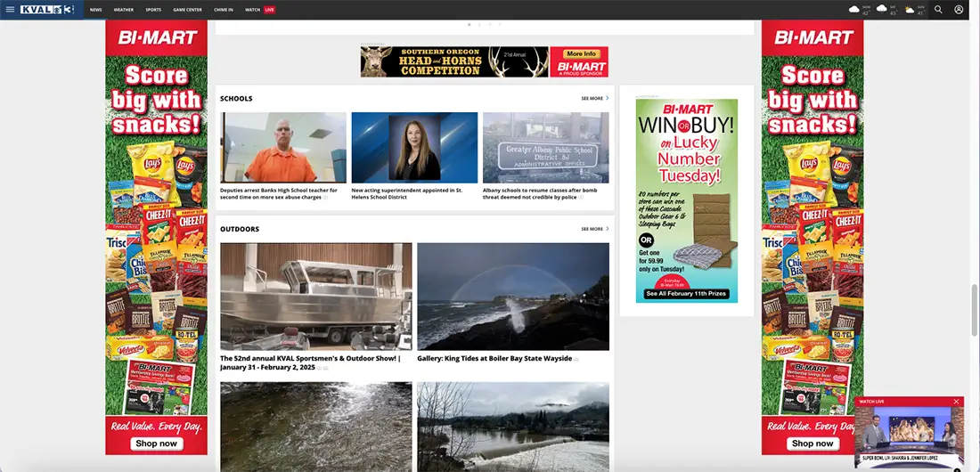
Task: Open the user account profile icon
Action: 959,10
